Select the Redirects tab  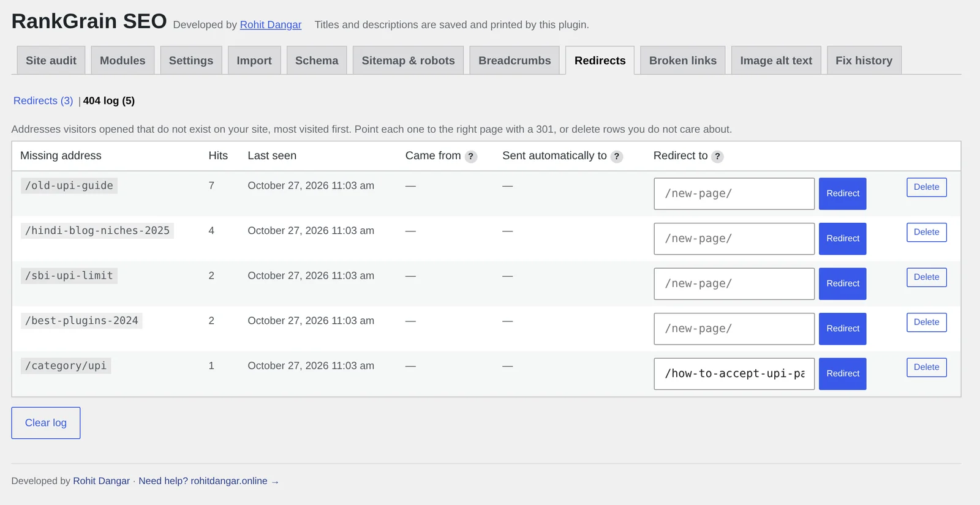[600, 61]
